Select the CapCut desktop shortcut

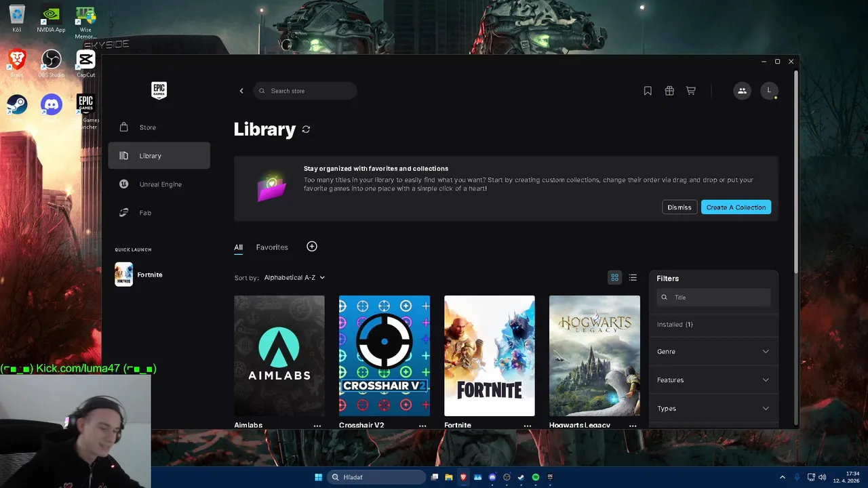(x=85, y=64)
